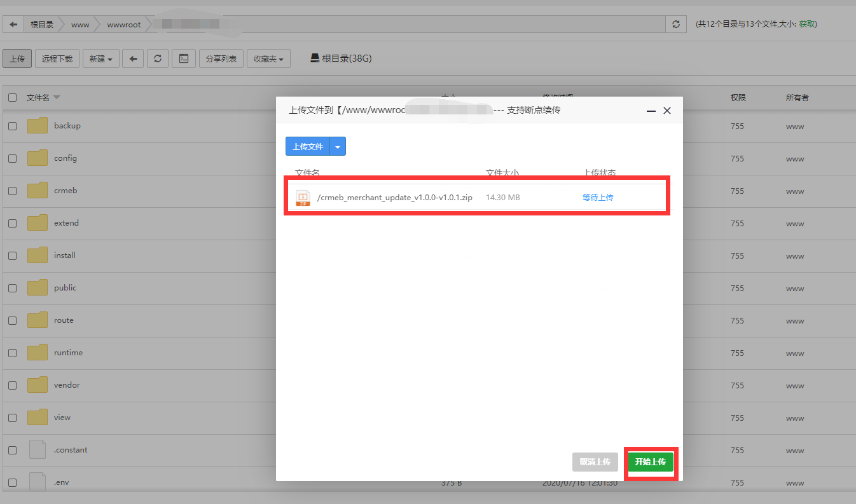The width and height of the screenshot is (856, 504).
Task: Click the .env file name
Action: tap(62, 482)
